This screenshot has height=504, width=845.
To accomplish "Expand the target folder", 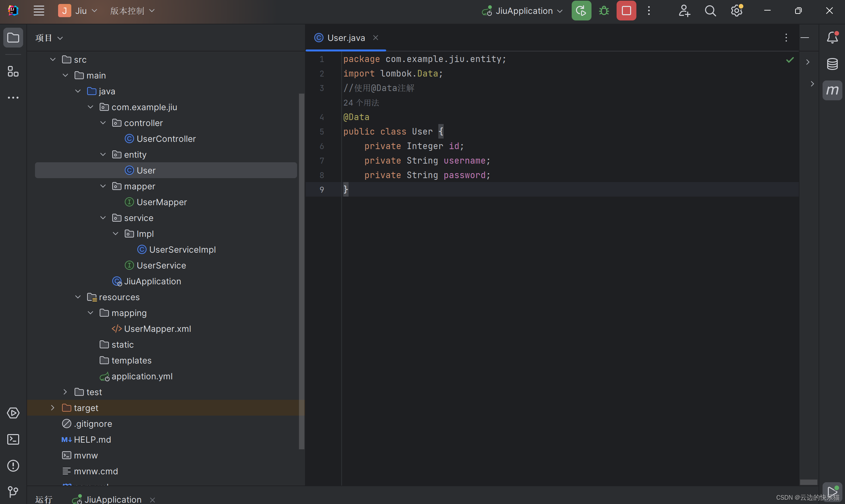I will pyautogui.click(x=53, y=408).
